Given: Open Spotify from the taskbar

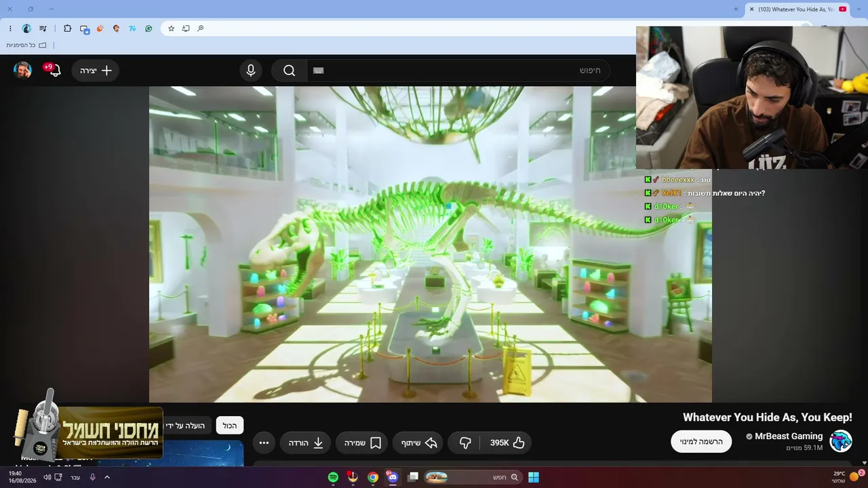Looking at the screenshot, I should point(333,477).
